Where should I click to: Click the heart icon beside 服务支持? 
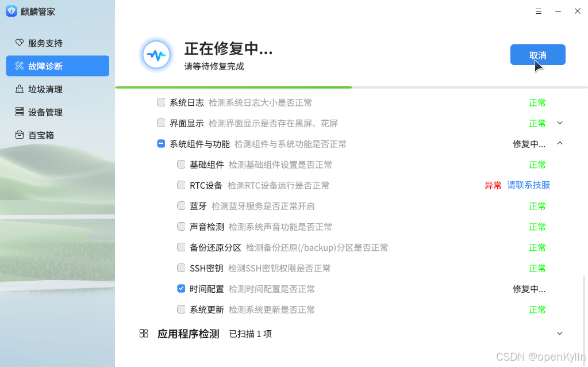click(20, 43)
